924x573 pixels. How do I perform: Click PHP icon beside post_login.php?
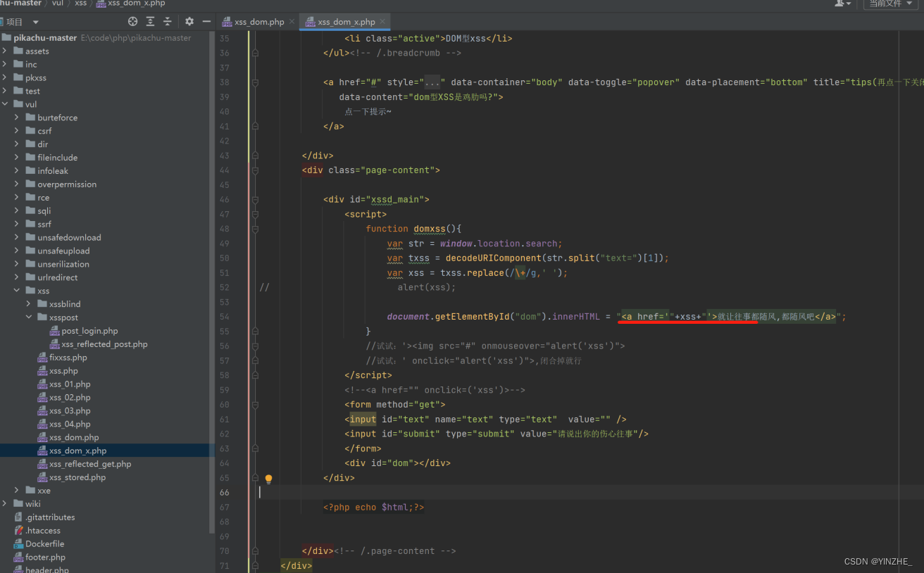tap(55, 331)
